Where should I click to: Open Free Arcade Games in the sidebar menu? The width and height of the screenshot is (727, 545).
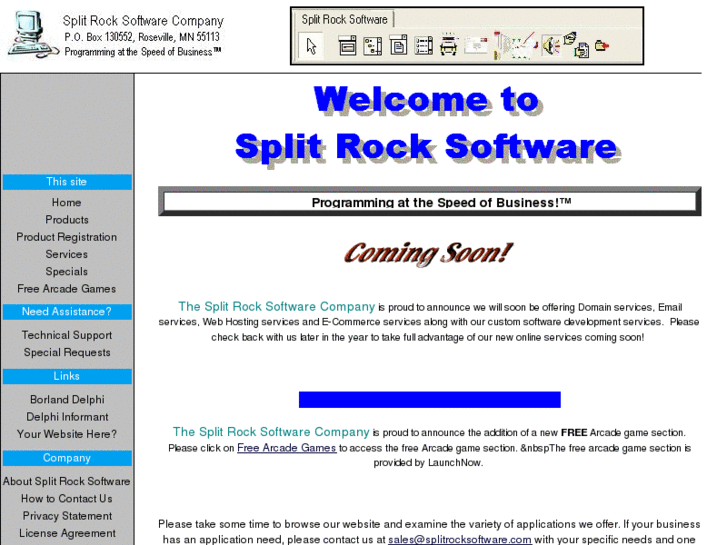point(67,289)
